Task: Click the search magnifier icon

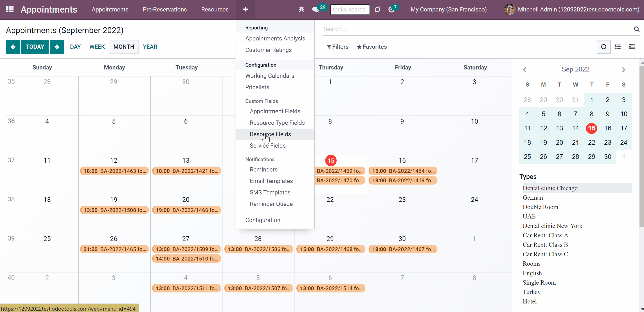Action: pyautogui.click(x=636, y=29)
